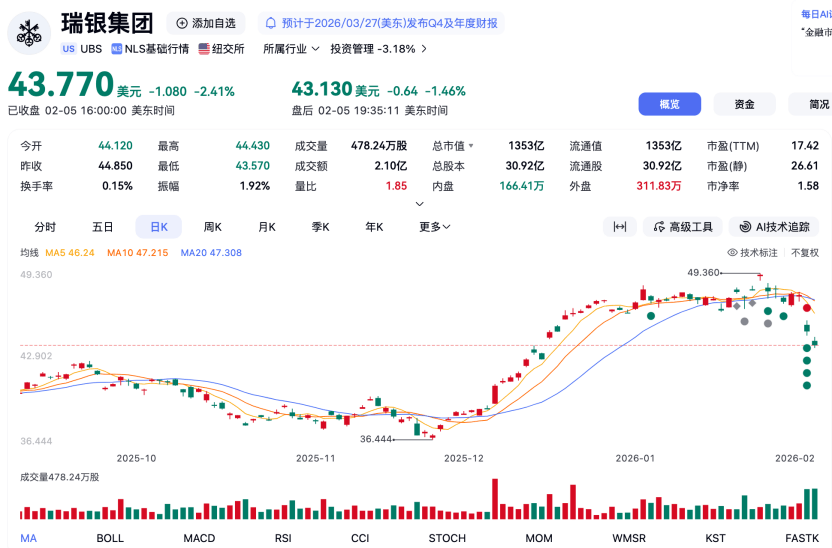Click the 不复权 adjustment option

(x=804, y=253)
